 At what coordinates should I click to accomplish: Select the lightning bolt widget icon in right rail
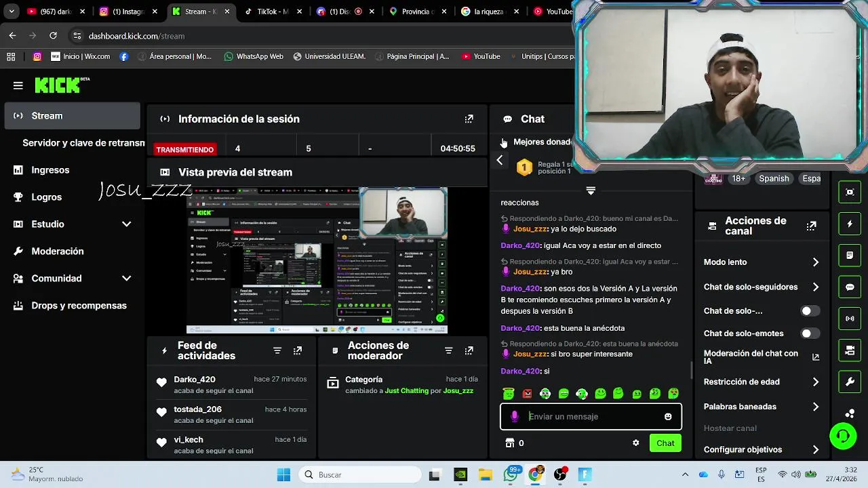850,224
